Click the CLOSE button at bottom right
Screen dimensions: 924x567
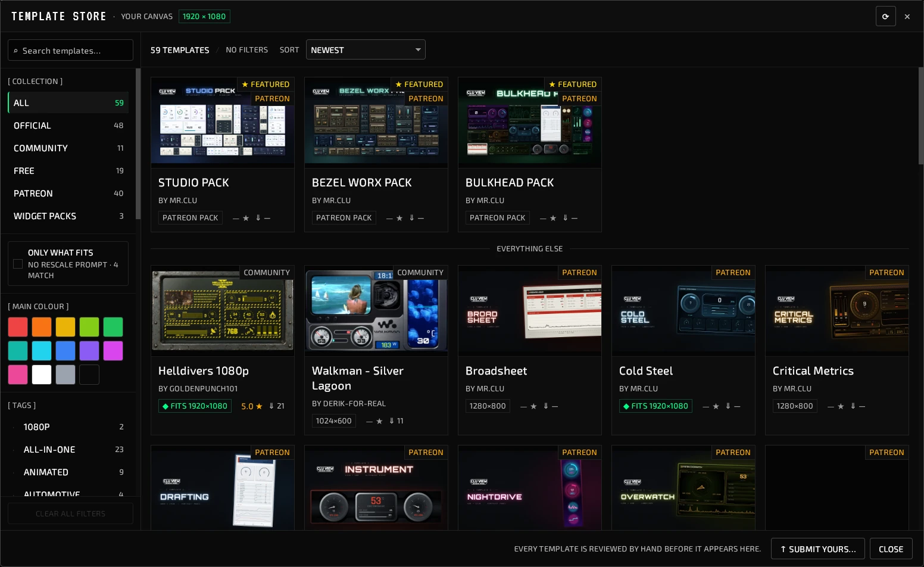tap(891, 549)
